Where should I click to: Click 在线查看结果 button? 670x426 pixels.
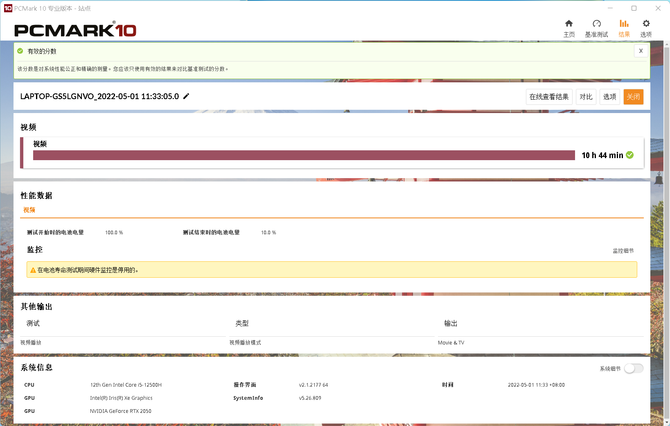[x=549, y=97]
